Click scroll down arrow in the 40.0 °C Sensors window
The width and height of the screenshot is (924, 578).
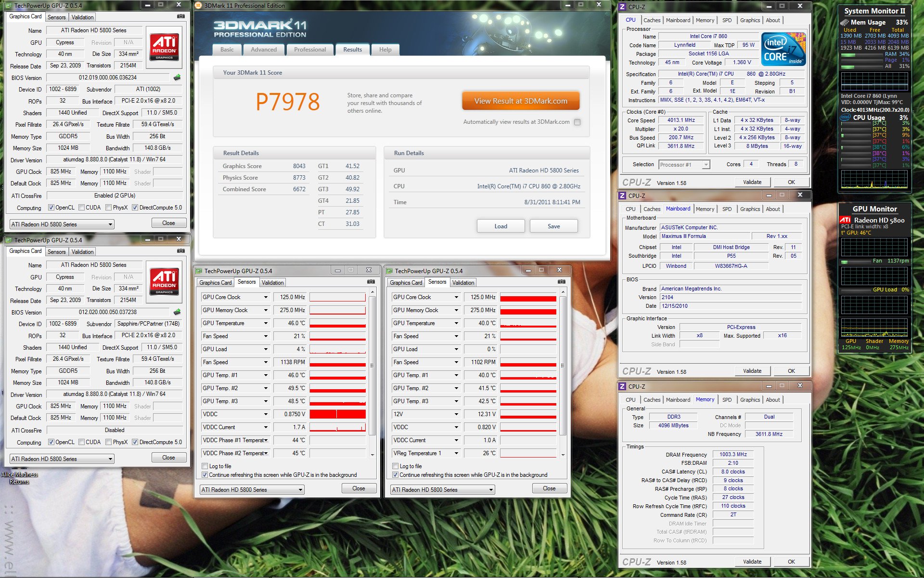click(x=563, y=455)
